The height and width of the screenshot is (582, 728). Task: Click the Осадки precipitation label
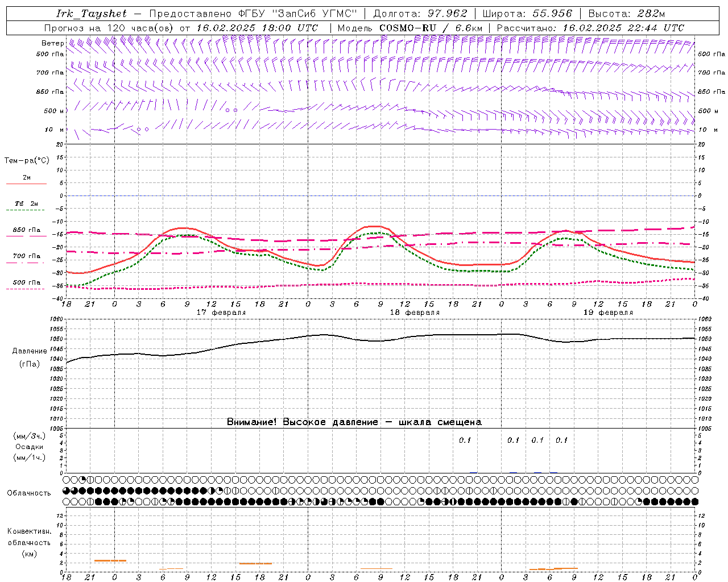pyautogui.click(x=29, y=447)
